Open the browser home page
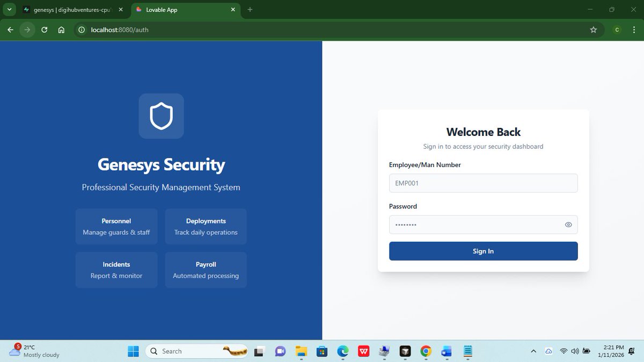This screenshot has width=644, height=362. (62, 30)
